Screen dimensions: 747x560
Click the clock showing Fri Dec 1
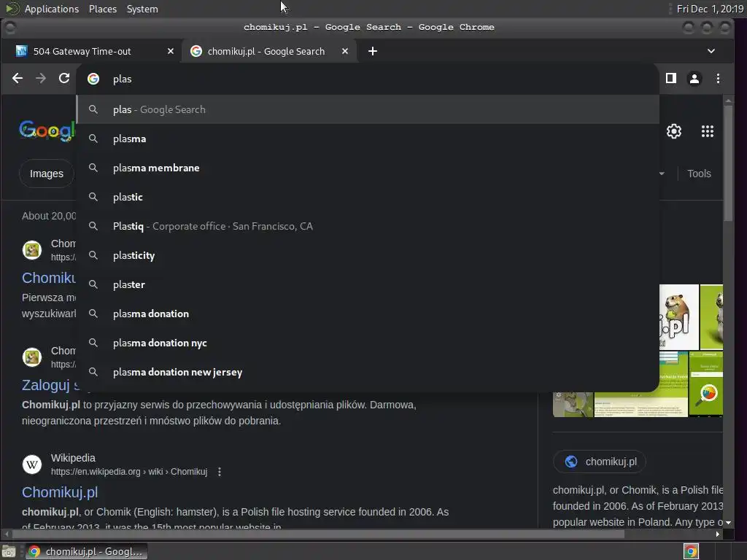pyautogui.click(x=710, y=9)
